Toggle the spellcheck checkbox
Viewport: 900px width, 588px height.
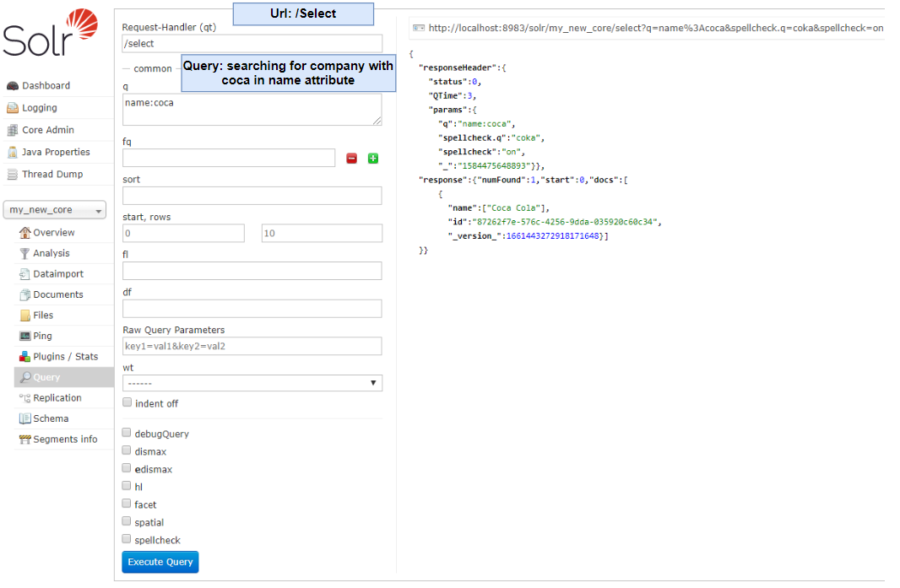(x=127, y=539)
